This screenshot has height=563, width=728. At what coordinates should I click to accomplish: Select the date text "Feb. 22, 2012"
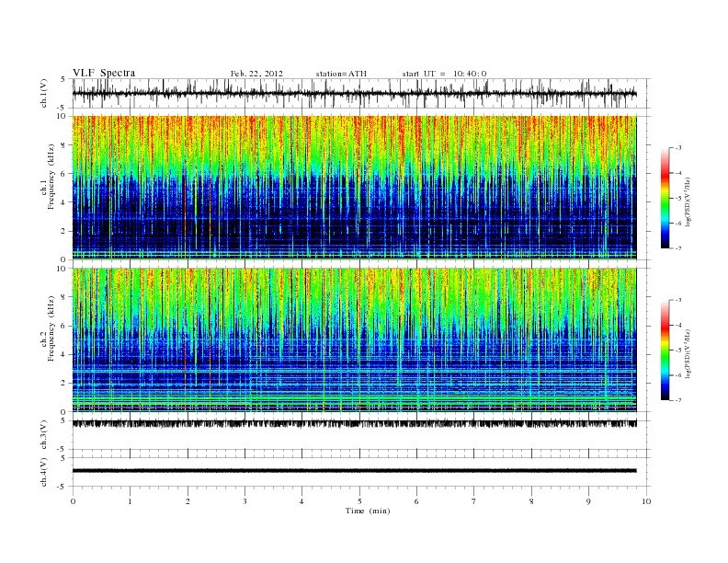click(x=256, y=74)
